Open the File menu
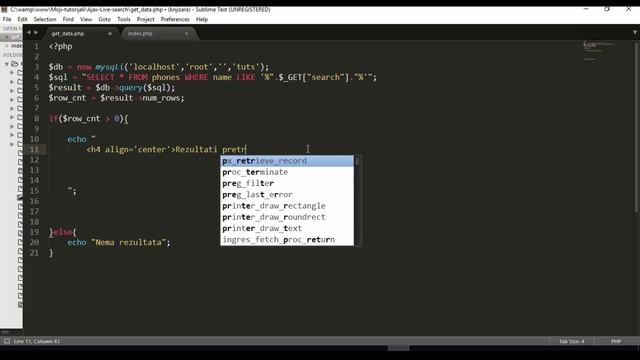 tap(7, 19)
